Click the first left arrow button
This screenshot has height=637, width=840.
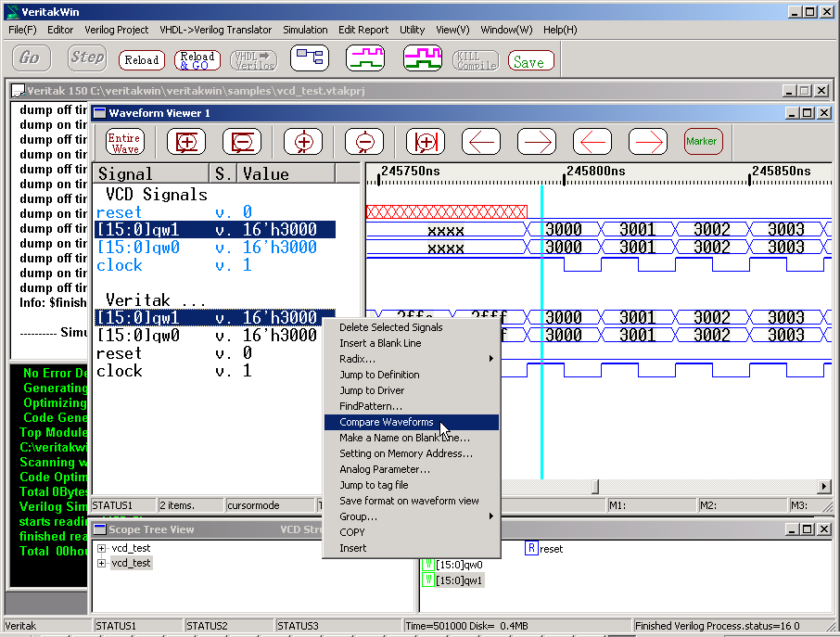pos(481,142)
